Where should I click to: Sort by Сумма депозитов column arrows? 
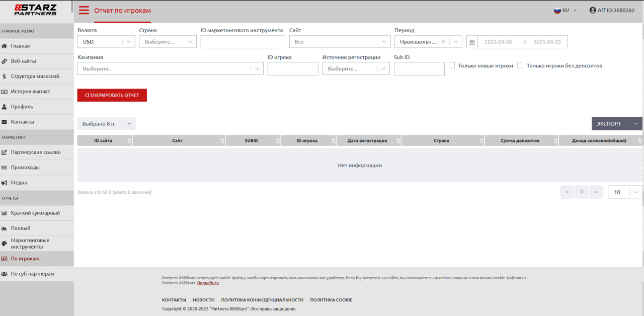coord(555,141)
